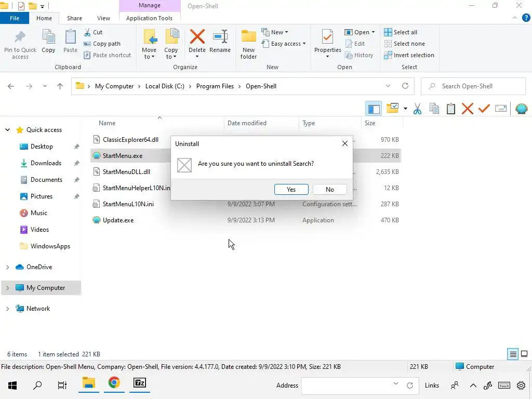Expand the Open button dropdown
Viewport: 532px width, 399px height.
[x=373, y=32]
